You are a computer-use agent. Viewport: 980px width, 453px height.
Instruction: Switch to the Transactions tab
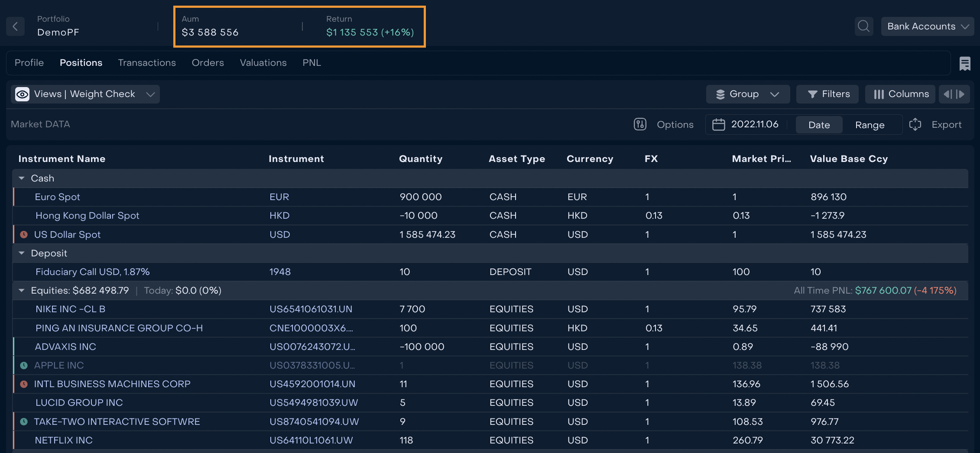pos(147,63)
